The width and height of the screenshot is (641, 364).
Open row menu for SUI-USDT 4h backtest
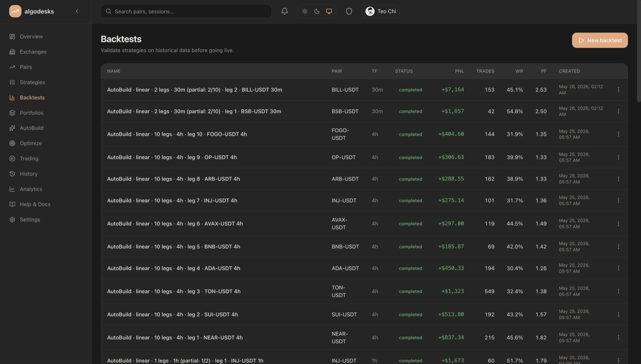pos(619,314)
